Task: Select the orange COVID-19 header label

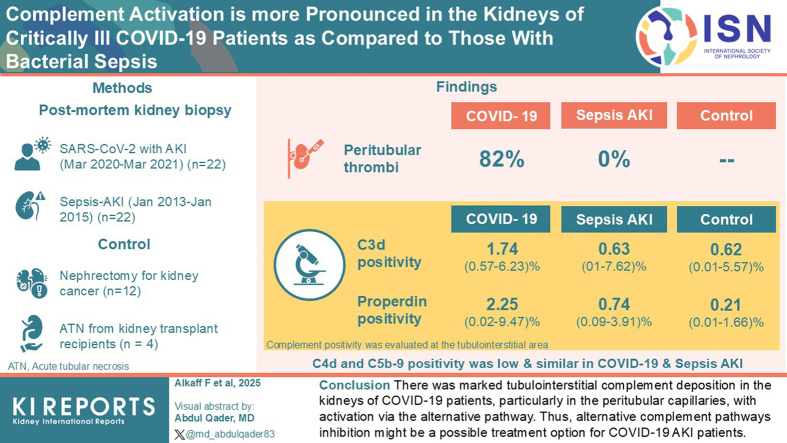Action: pos(500,116)
